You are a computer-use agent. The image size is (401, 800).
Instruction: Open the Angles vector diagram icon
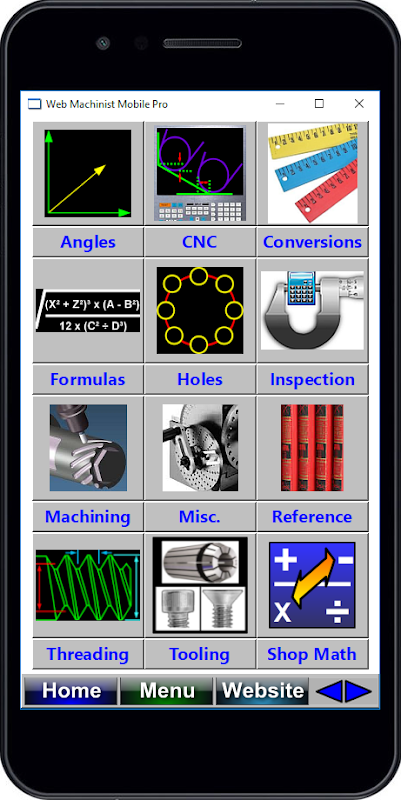88,173
